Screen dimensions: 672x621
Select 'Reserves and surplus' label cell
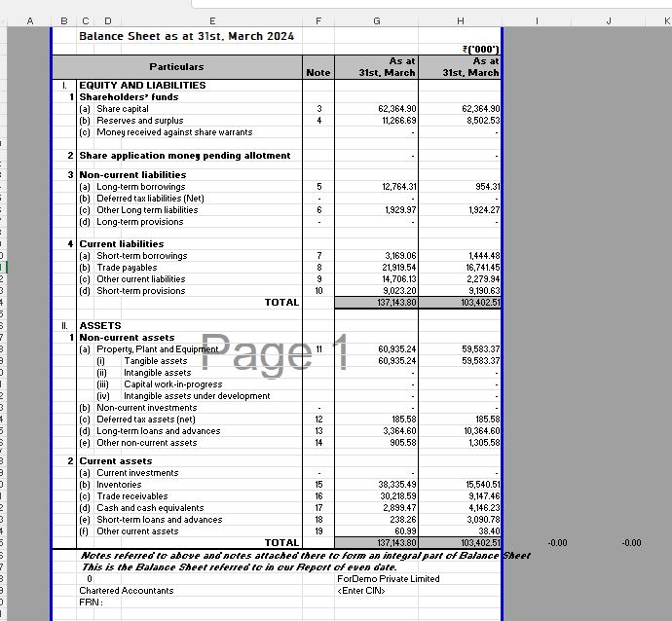click(x=139, y=121)
